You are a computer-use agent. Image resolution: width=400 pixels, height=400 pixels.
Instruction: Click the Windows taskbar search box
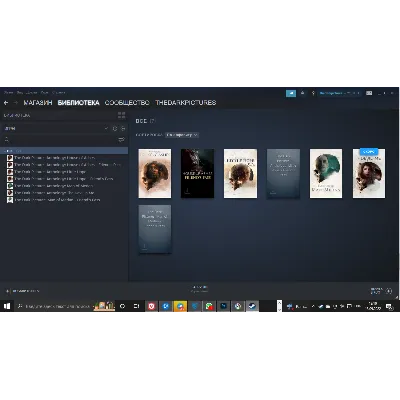click(x=65, y=306)
